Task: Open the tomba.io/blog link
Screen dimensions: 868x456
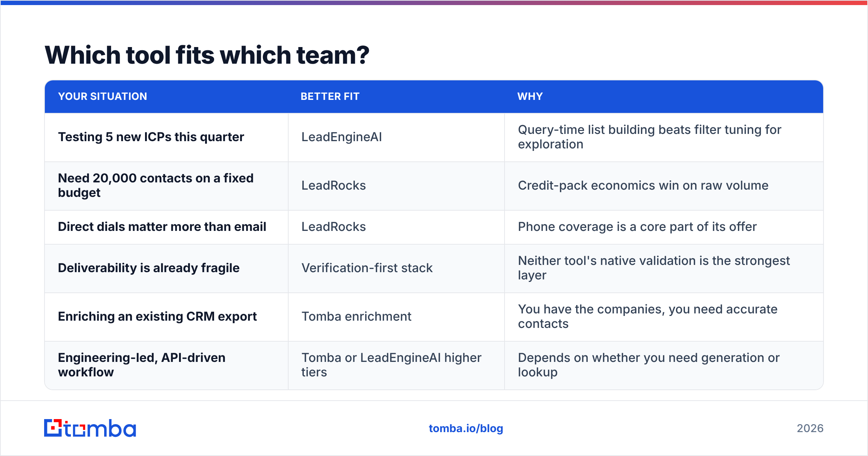Action: pyautogui.click(x=466, y=428)
